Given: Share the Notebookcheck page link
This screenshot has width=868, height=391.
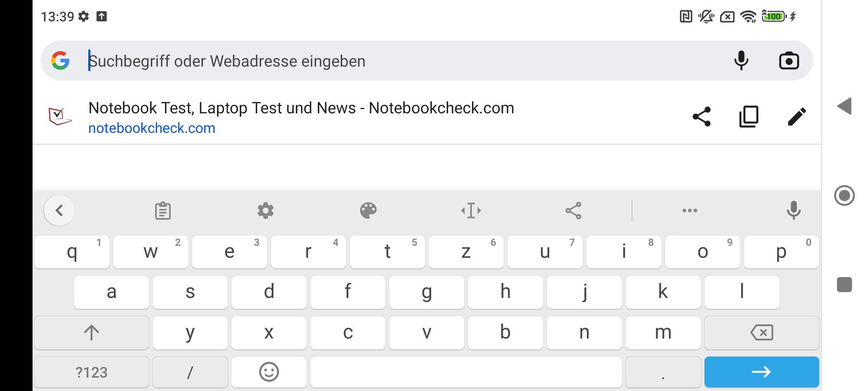Looking at the screenshot, I should coord(702,117).
